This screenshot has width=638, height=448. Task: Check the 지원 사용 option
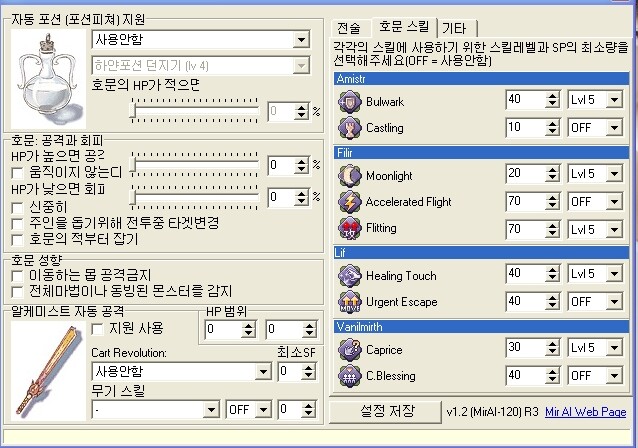(97, 328)
